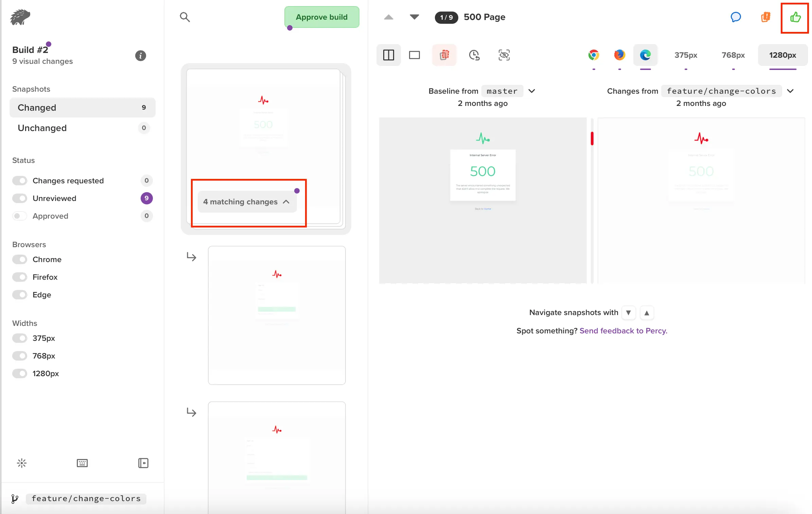
Task: Open the first nested snapshot thumbnail
Action: pyautogui.click(x=277, y=315)
